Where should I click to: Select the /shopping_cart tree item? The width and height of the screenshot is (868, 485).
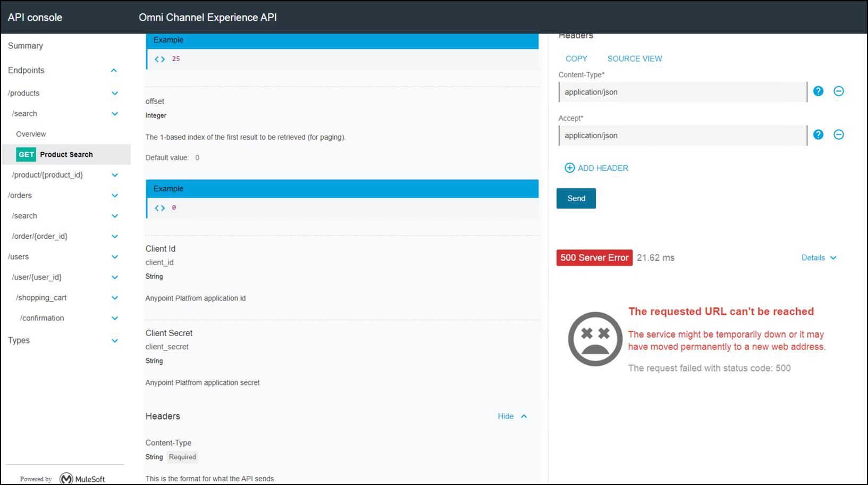pyautogui.click(x=41, y=298)
